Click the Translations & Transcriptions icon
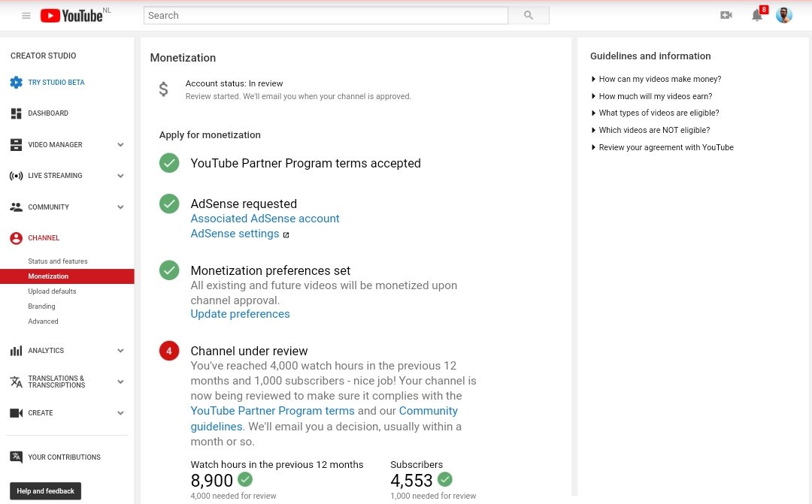 [16, 382]
